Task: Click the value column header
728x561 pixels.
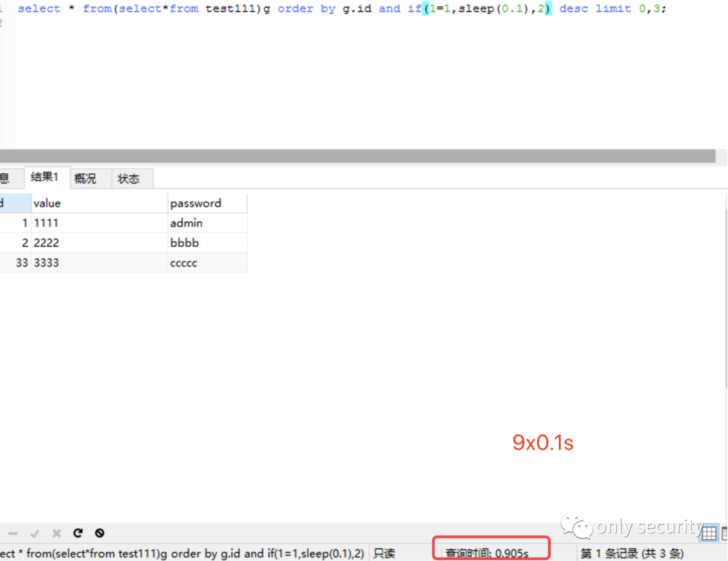Action: coord(99,203)
